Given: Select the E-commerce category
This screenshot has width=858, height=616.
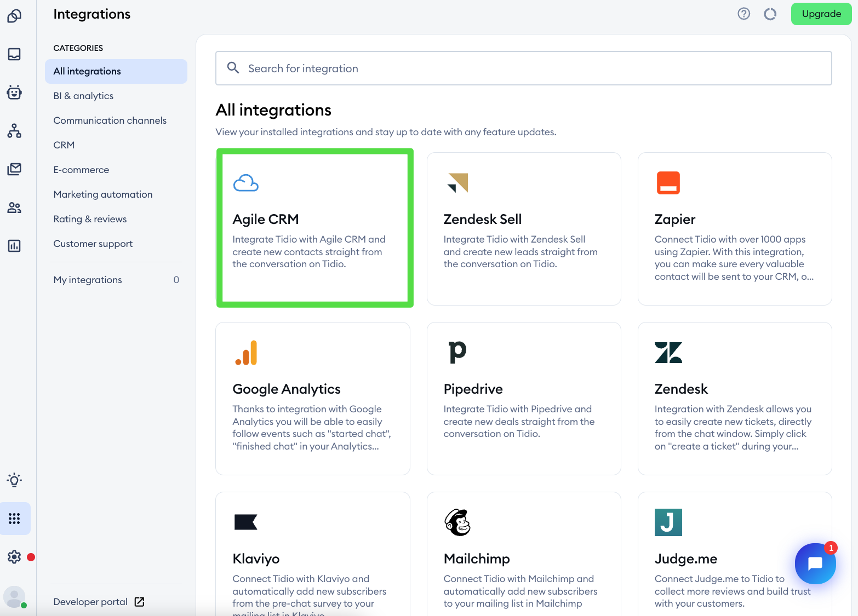Looking at the screenshot, I should [x=81, y=170].
